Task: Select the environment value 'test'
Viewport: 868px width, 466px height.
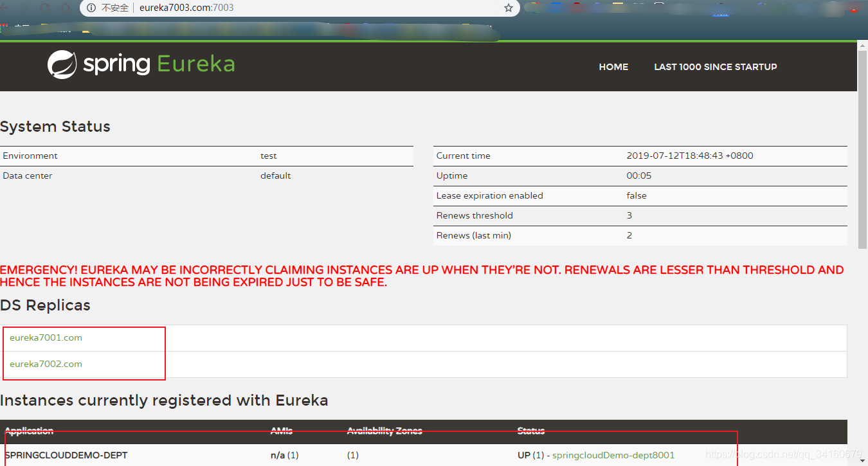Action: point(269,156)
